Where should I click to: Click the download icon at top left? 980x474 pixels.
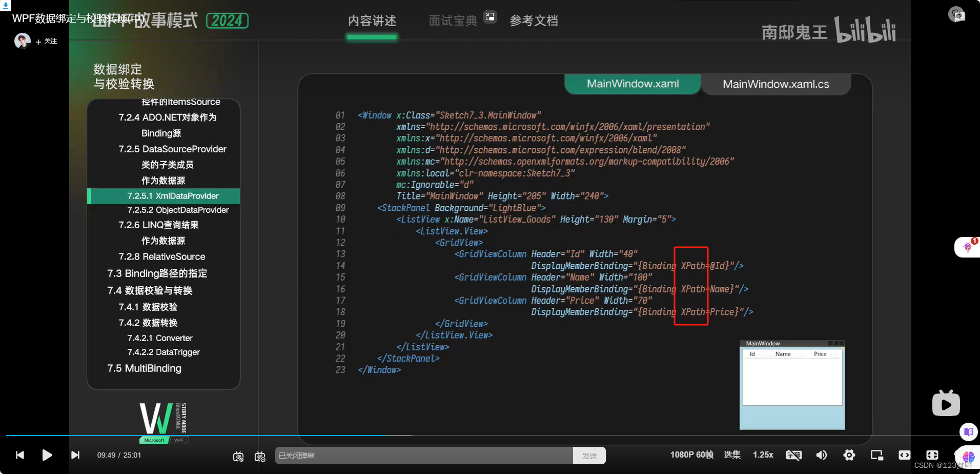coord(5,5)
